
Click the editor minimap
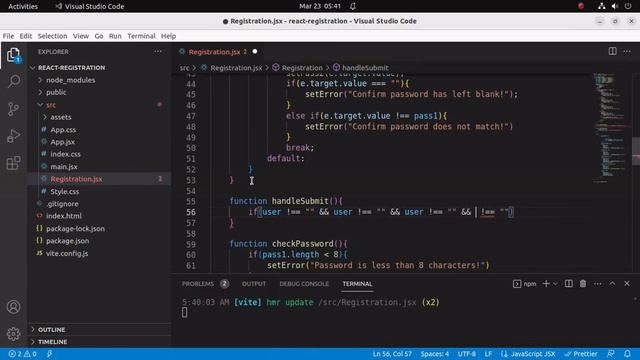coord(611,127)
